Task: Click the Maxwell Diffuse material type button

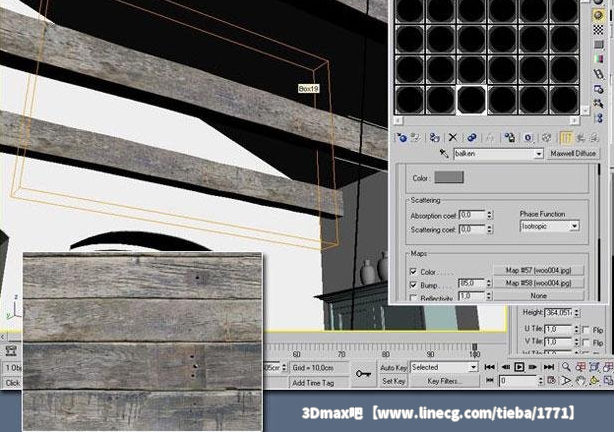Action: [x=573, y=154]
